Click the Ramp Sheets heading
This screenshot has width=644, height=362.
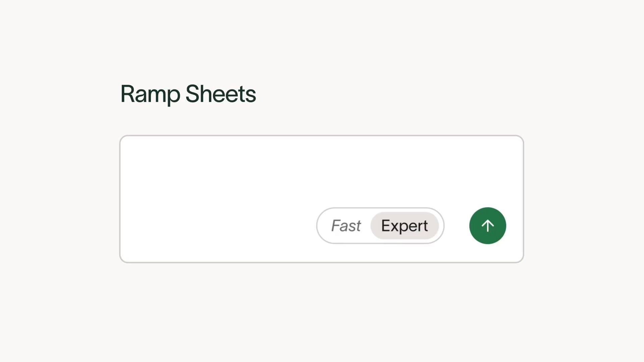188,94
